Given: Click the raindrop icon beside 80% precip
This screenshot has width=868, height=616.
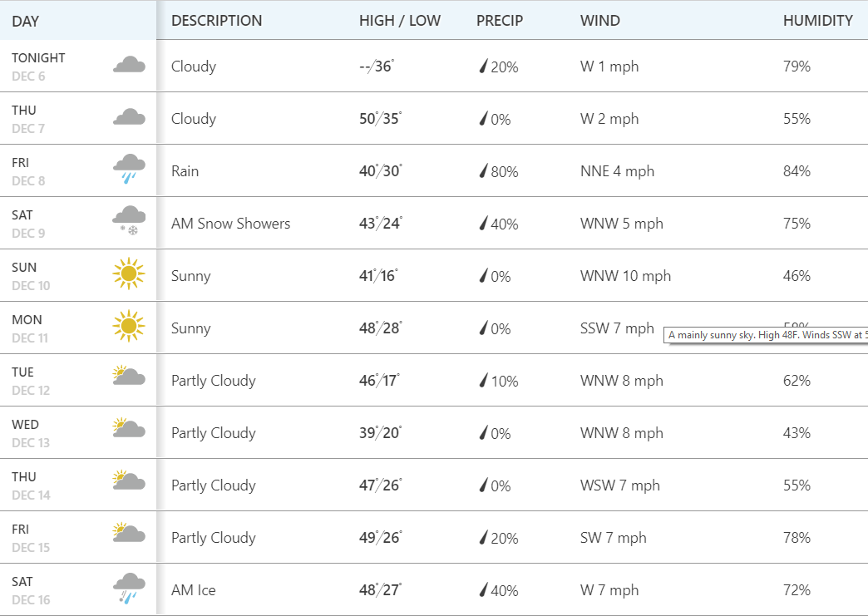Looking at the screenshot, I should (x=483, y=171).
